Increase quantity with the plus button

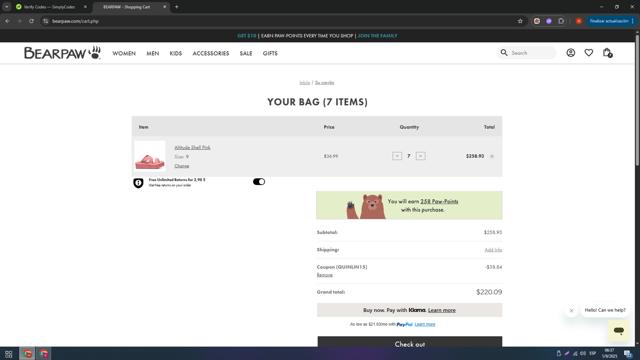(x=420, y=156)
